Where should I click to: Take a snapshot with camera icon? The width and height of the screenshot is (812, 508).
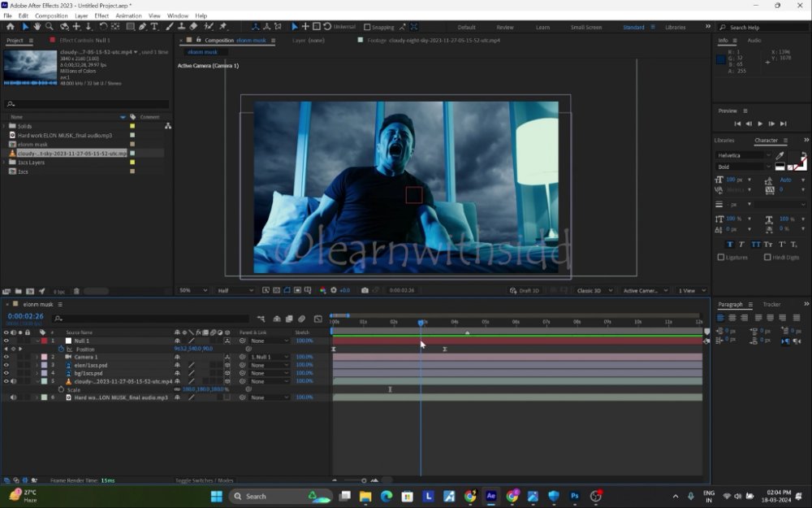coord(365,290)
